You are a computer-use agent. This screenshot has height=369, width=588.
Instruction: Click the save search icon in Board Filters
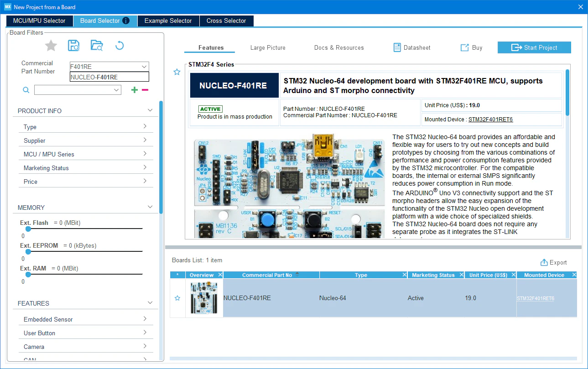[74, 46]
